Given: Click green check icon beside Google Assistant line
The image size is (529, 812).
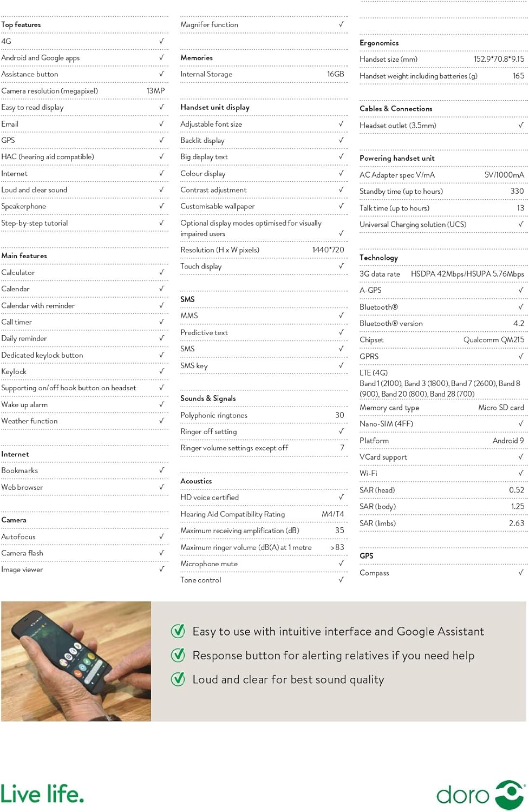Looking at the screenshot, I should [178, 631].
